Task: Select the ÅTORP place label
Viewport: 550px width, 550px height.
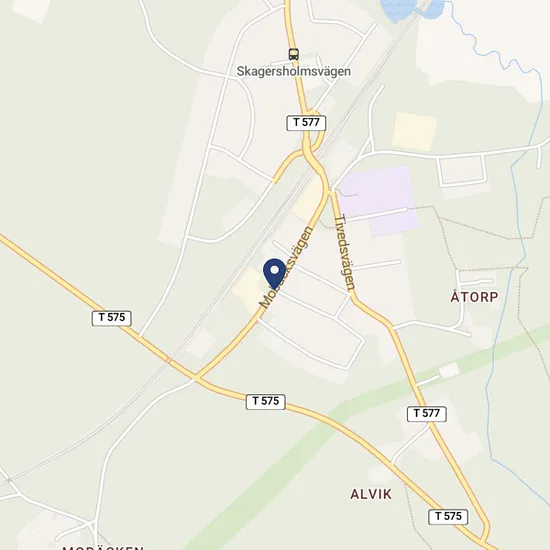Action: click(474, 297)
